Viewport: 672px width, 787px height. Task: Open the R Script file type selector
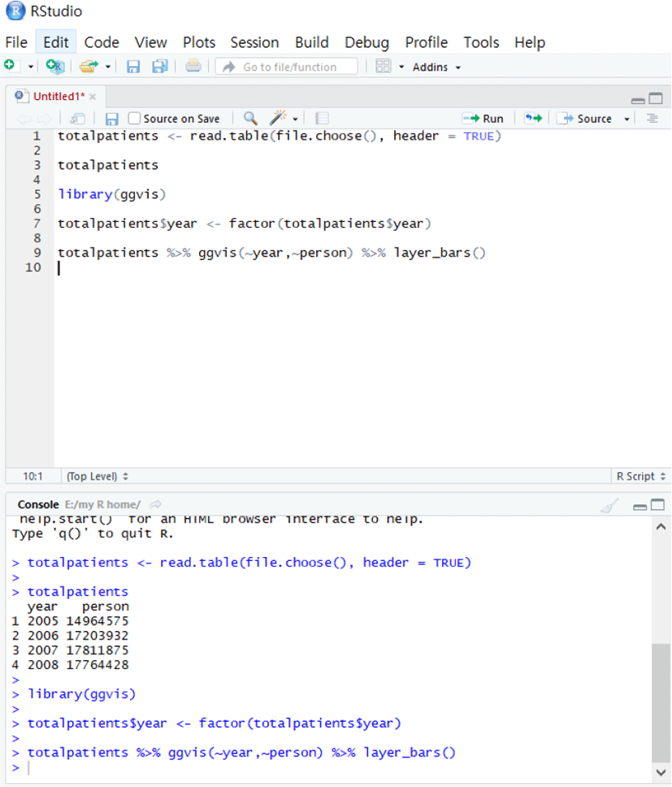(641, 476)
